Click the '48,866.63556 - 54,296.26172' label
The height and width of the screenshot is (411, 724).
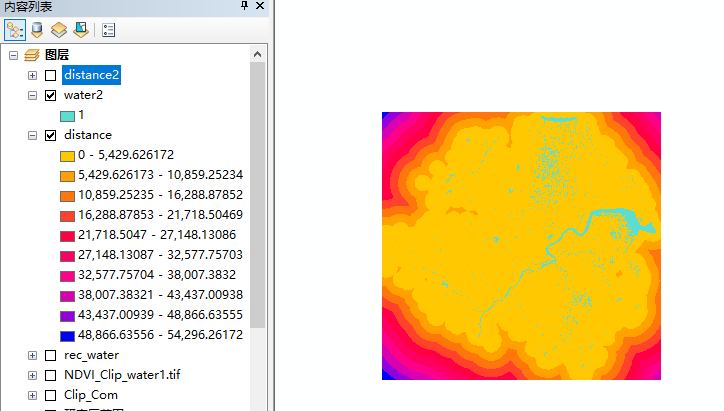pyautogui.click(x=160, y=335)
